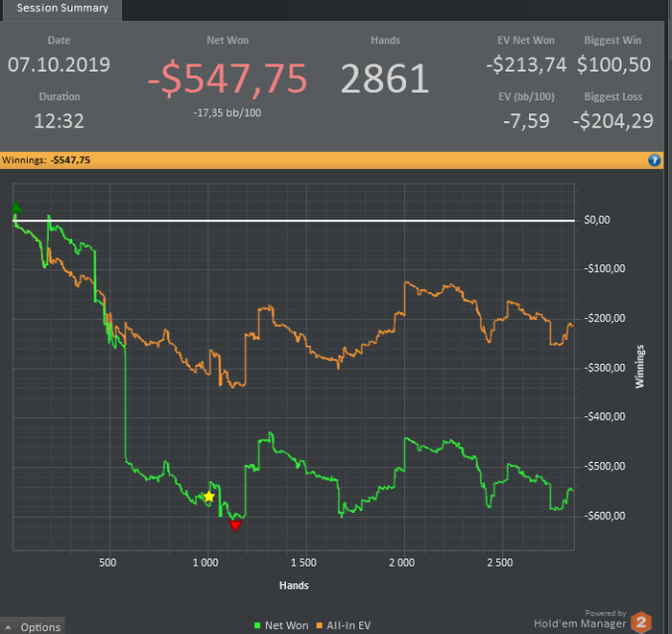Click the Biggest Loss label
The height and width of the screenshot is (634, 672).
pos(612,96)
